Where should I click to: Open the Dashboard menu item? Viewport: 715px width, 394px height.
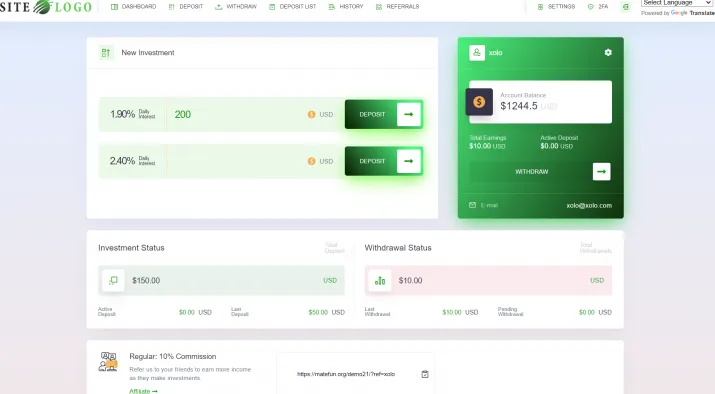pyautogui.click(x=134, y=7)
